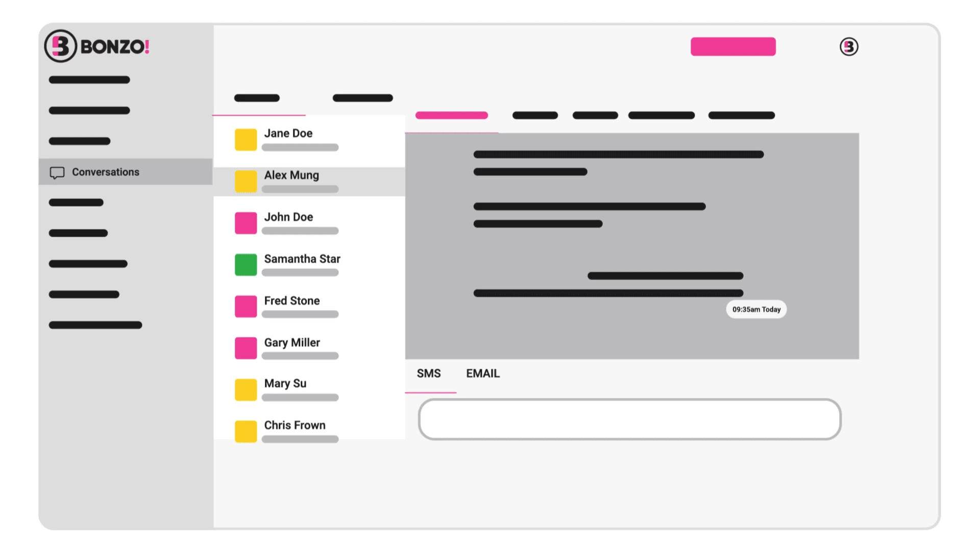The height and width of the screenshot is (551, 980).
Task: Toggle the SMS messaging tab
Action: click(x=429, y=373)
